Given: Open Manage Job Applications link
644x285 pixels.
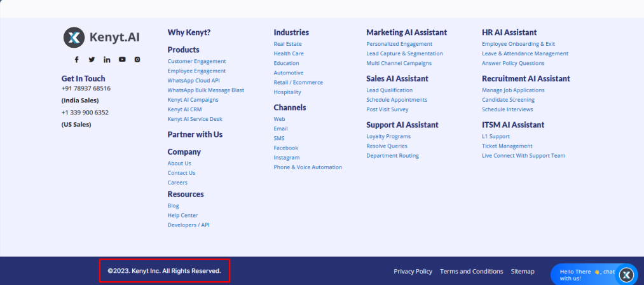Looking at the screenshot, I should [x=514, y=90].
